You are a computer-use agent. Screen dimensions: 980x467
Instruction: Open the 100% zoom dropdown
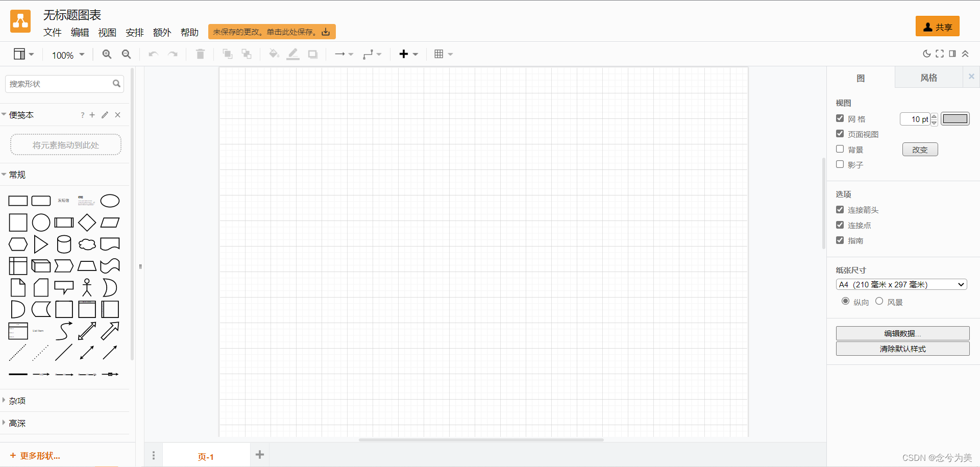pyautogui.click(x=68, y=55)
